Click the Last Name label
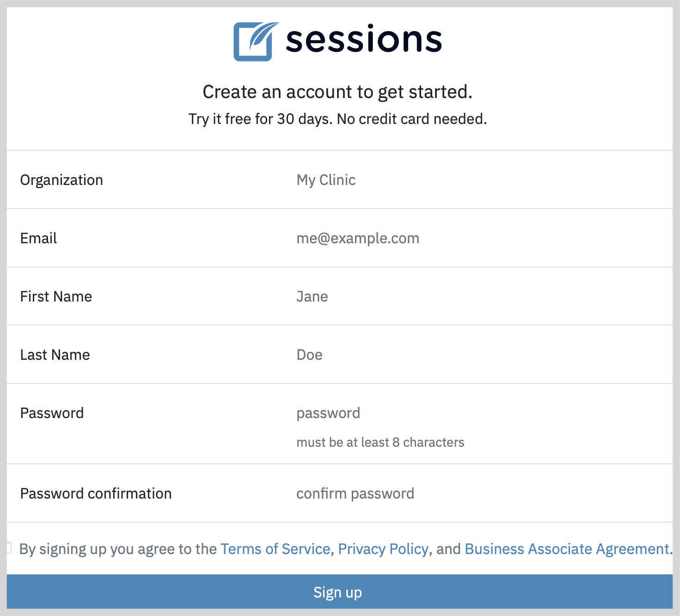 coord(55,355)
